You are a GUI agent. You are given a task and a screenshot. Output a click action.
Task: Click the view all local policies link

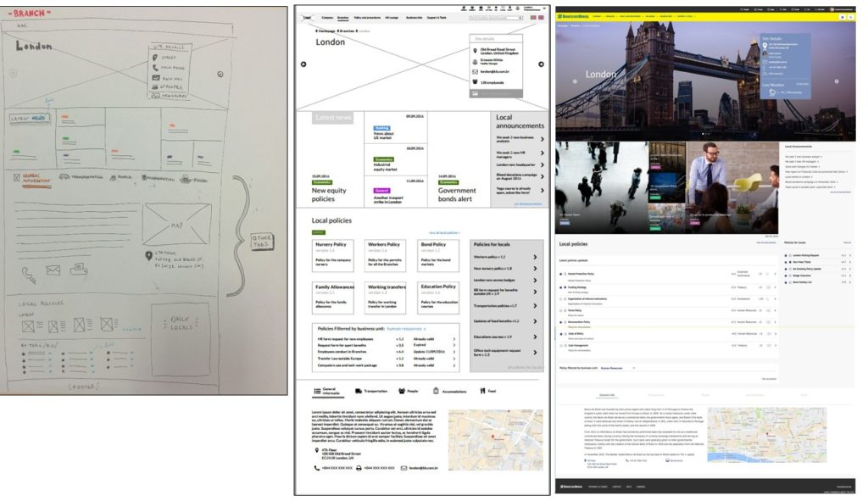tap(442, 232)
